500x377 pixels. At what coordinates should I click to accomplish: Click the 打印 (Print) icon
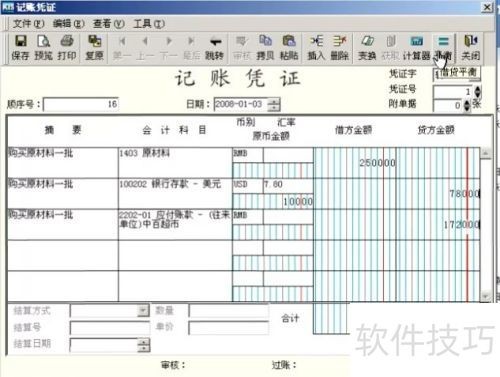(67, 48)
